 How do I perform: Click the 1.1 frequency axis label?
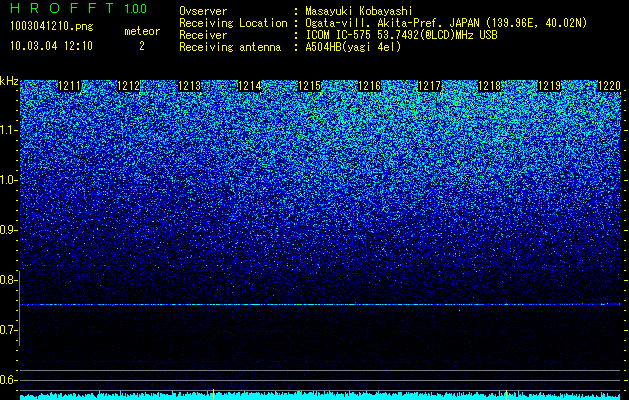point(8,130)
